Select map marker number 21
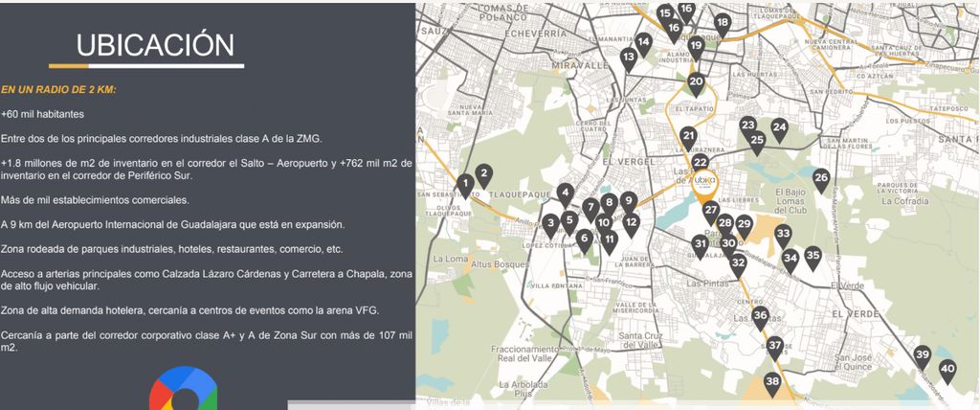 pyautogui.click(x=688, y=137)
